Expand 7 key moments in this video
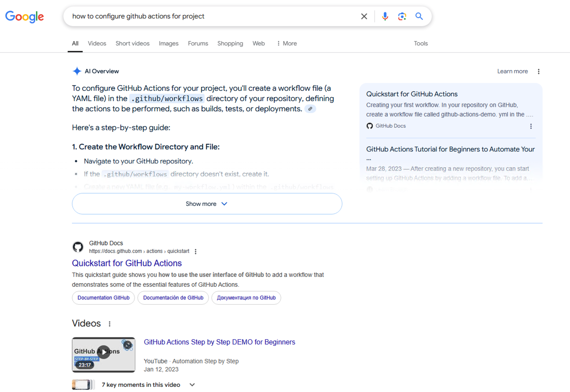 click(148, 385)
